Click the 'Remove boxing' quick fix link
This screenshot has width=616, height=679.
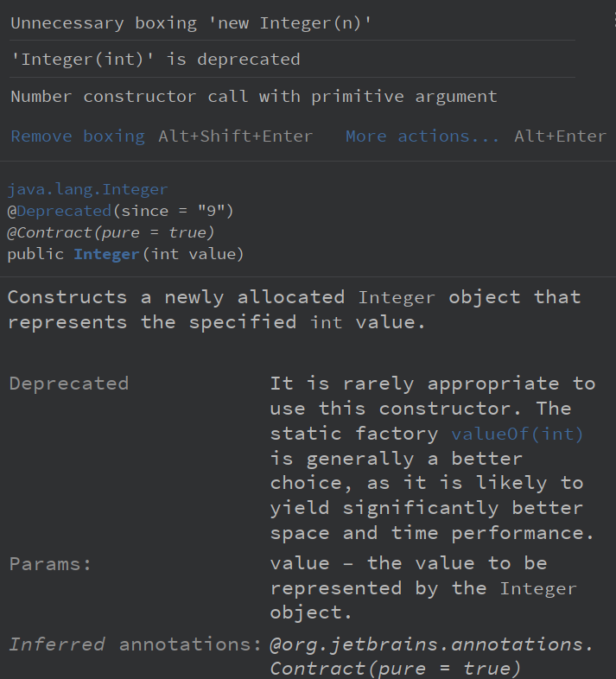(x=78, y=136)
